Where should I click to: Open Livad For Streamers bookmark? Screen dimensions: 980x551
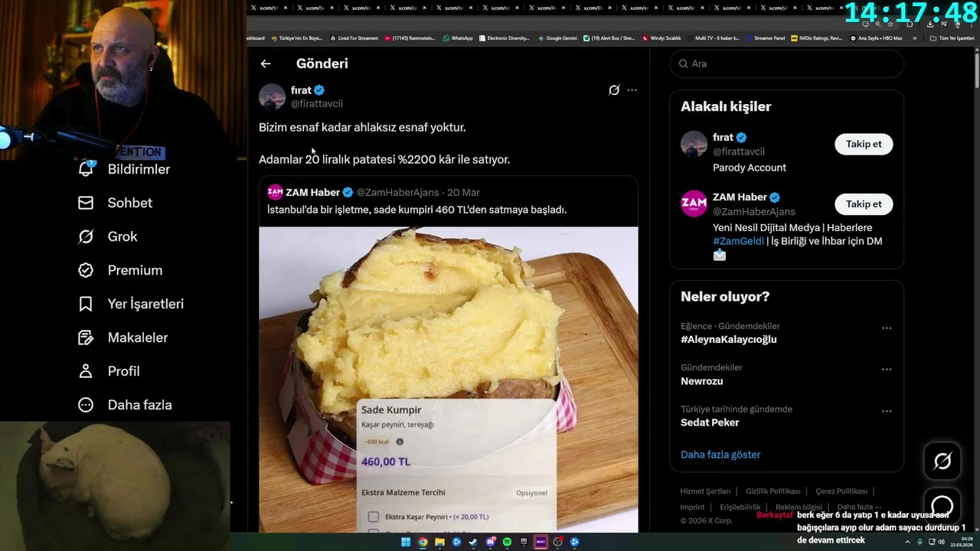(x=354, y=38)
